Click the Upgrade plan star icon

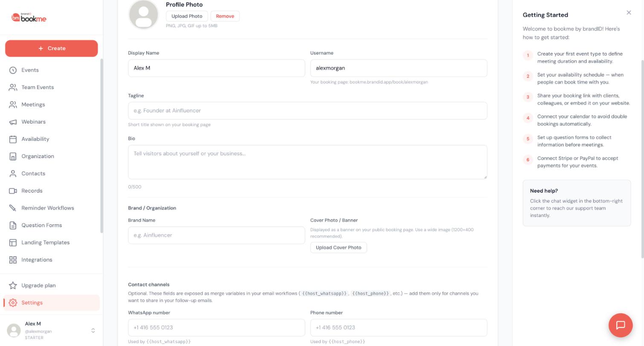click(13, 285)
